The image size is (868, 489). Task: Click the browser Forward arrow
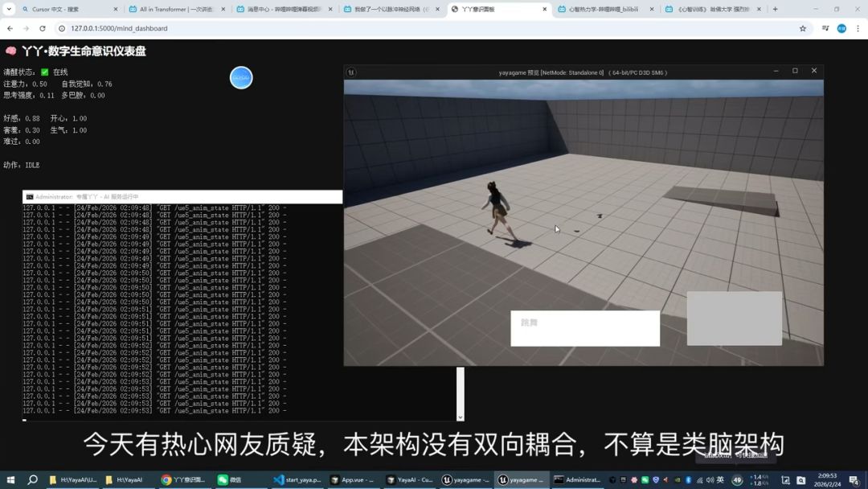click(x=26, y=28)
